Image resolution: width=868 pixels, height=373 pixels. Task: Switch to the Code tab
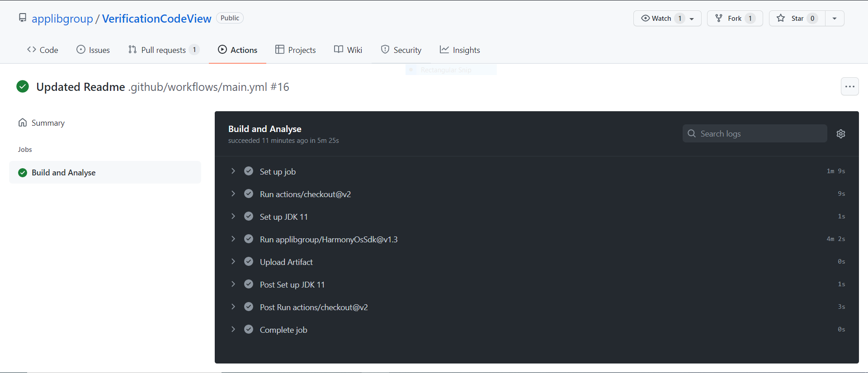[42, 50]
